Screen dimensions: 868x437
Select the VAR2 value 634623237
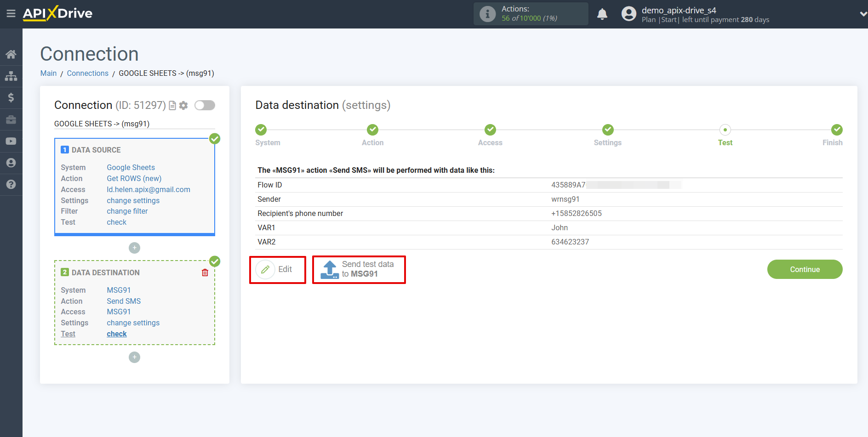tap(570, 242)
